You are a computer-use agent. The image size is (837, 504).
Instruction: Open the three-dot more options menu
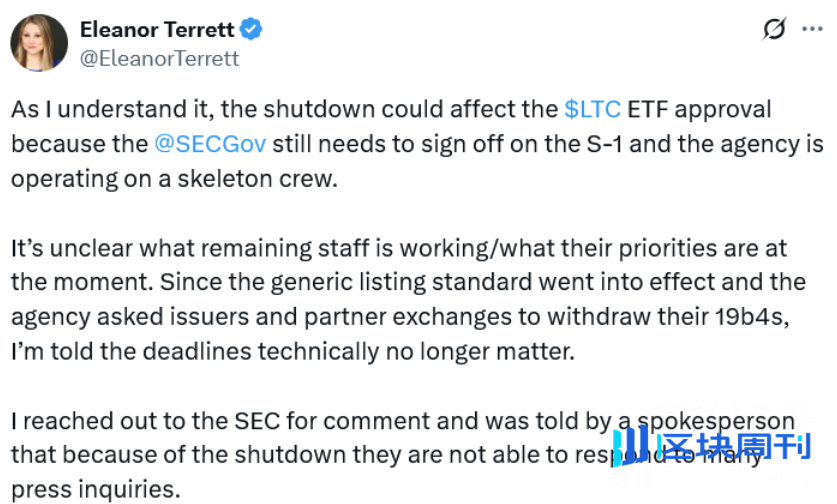(812, 29)
